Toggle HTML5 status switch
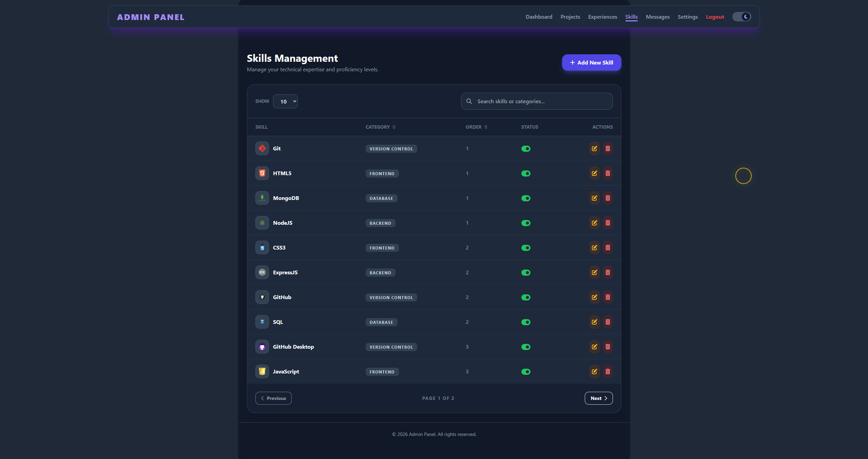This screenshot has height=459, width=868. pos(526,173)
